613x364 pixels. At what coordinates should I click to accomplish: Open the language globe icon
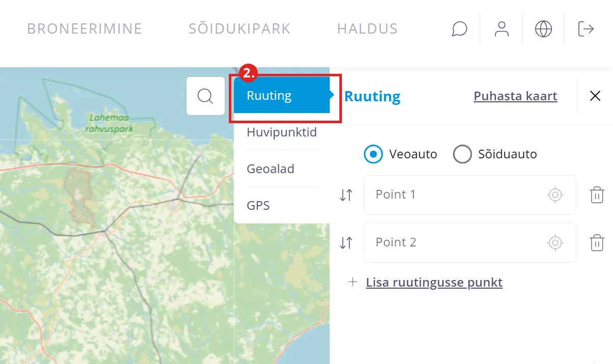click(544, 29)
